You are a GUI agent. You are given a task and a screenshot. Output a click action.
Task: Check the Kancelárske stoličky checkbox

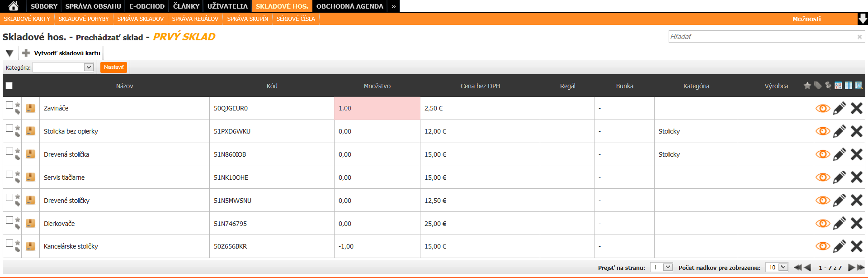pos(9,243)
